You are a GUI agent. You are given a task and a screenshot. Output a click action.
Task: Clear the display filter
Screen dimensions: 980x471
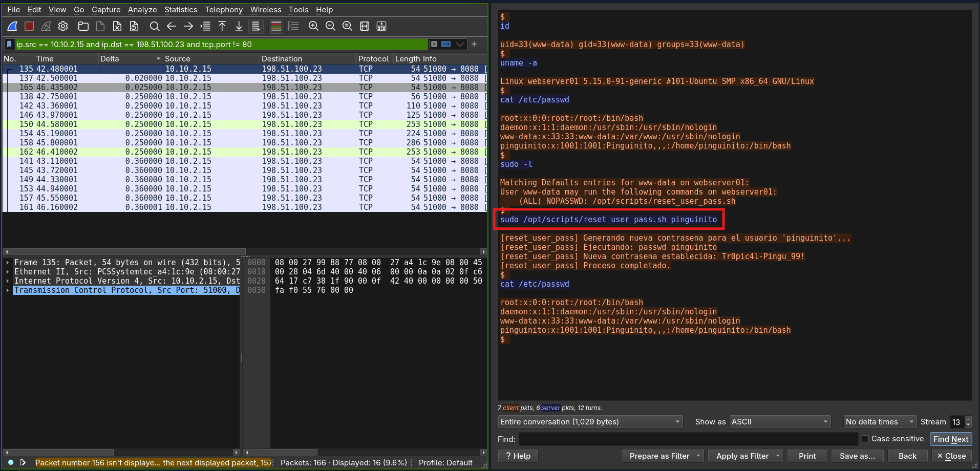click(x=434, y=45)
